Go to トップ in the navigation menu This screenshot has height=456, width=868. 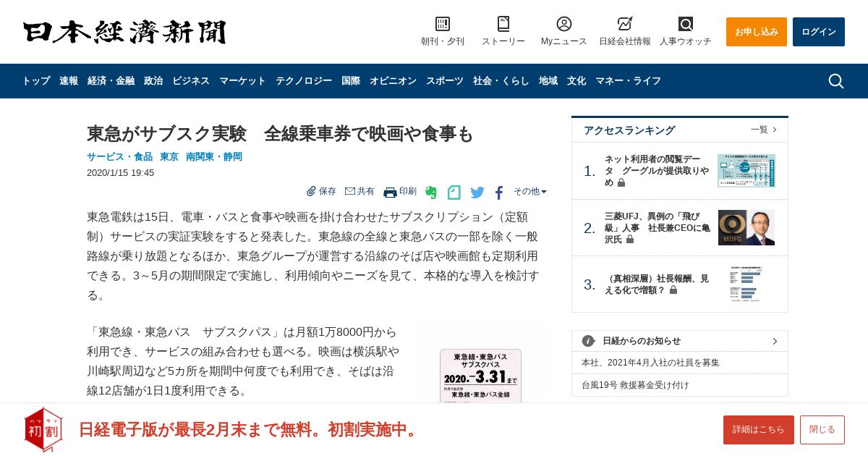(x=36, y=81)
